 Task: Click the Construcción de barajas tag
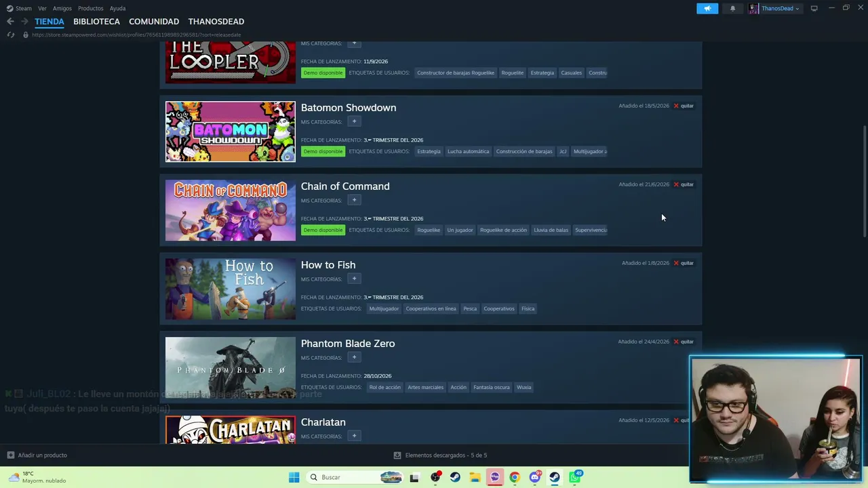click(524, 151)
